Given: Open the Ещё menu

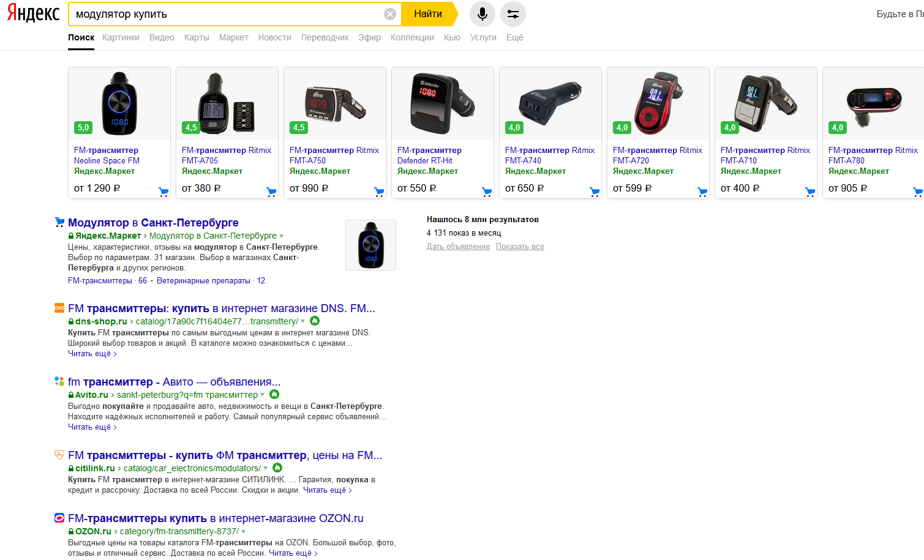Looking at the screenshot, I should [x=515, y=37].
